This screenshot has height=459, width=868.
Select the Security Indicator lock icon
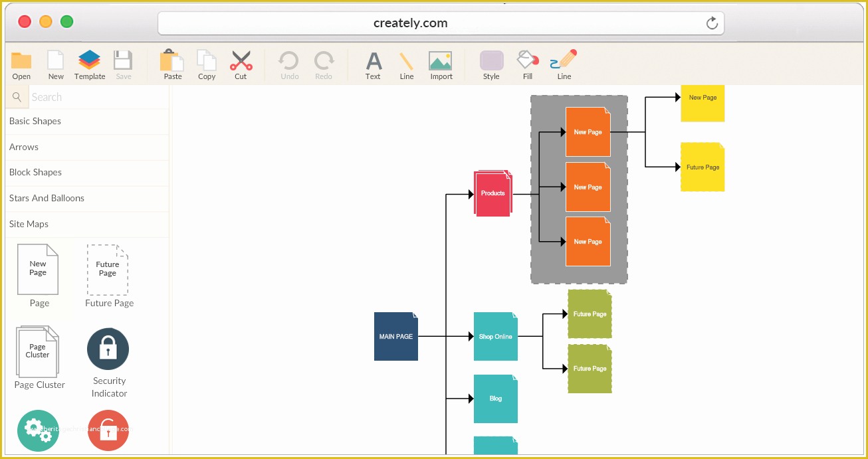pos(108,349)
